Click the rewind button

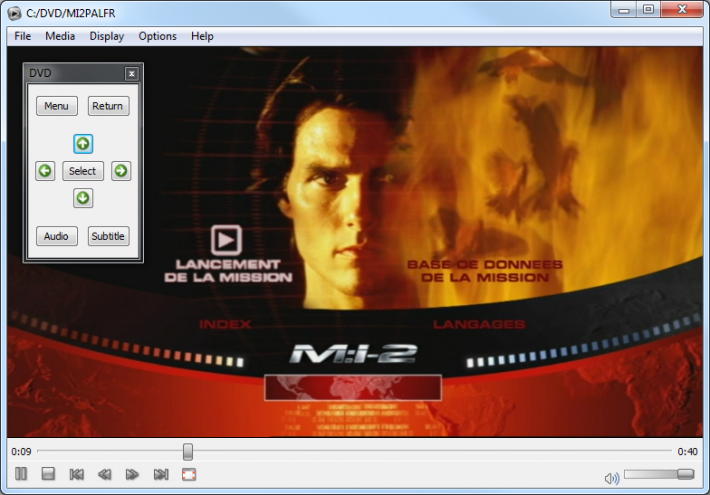tap(105, 474)
